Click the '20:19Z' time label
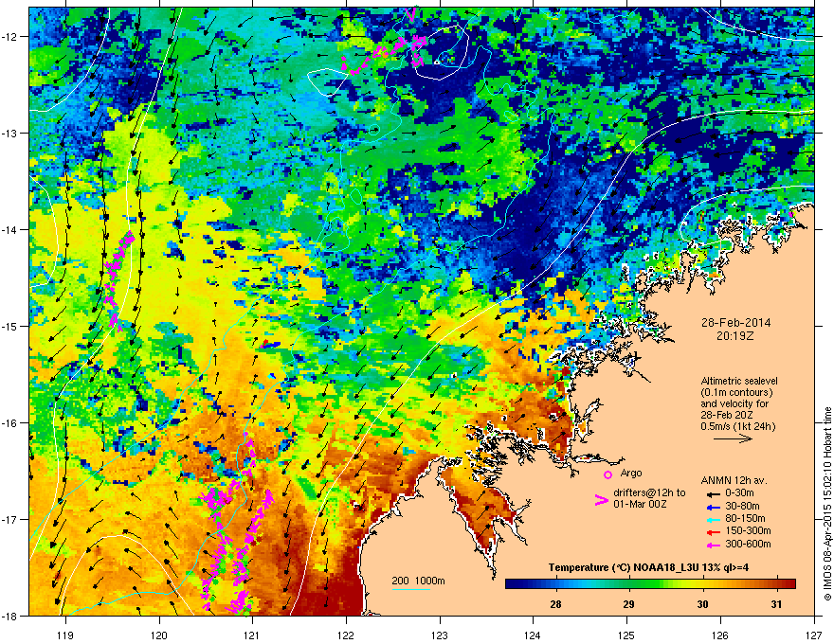The height and width of the screenshot is (644, 834). coord(735,336)
